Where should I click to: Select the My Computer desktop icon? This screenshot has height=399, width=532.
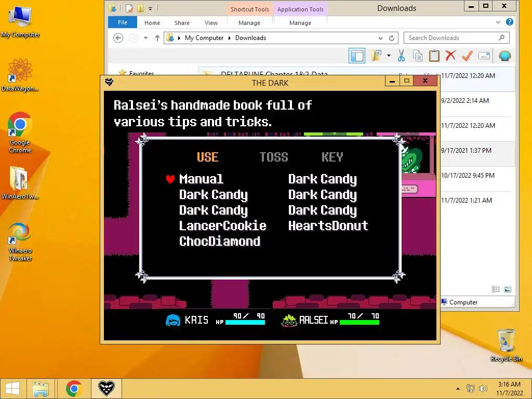click(x=20, y=22)
